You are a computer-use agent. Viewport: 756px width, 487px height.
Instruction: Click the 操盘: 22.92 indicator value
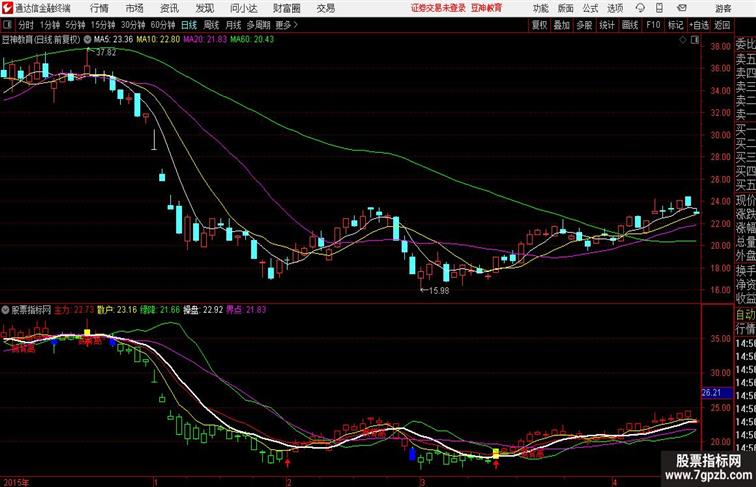(203, 310)
